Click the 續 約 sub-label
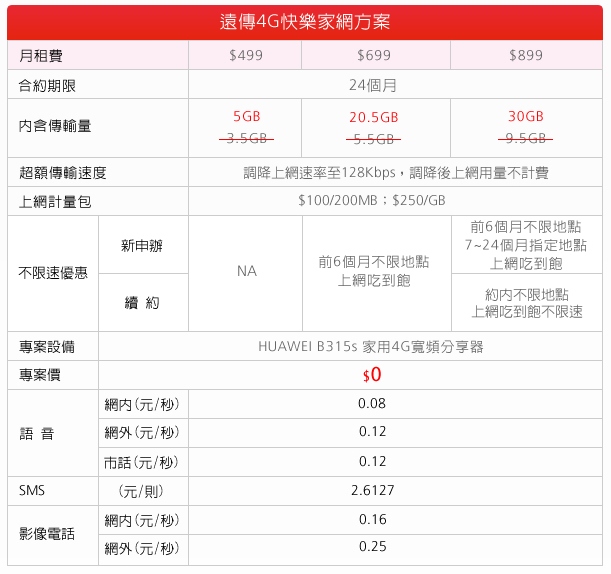611x574 pixels. (x=142, y=303)
